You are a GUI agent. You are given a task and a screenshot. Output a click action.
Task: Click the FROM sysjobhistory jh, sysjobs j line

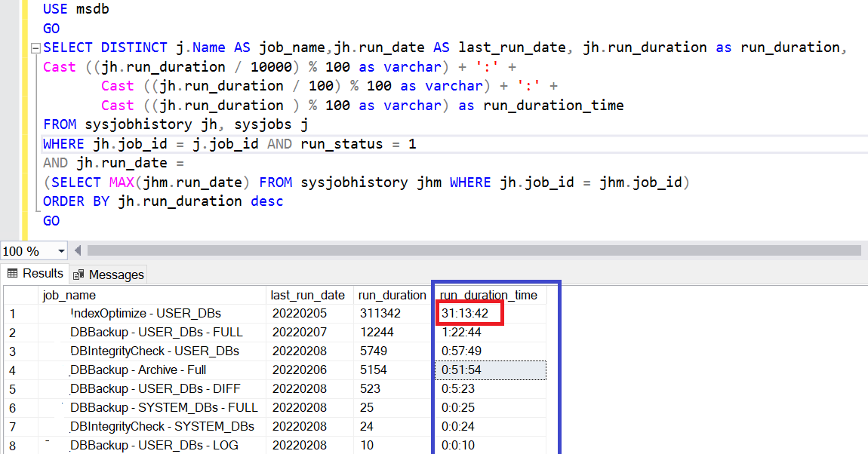(x=176, y=124)
